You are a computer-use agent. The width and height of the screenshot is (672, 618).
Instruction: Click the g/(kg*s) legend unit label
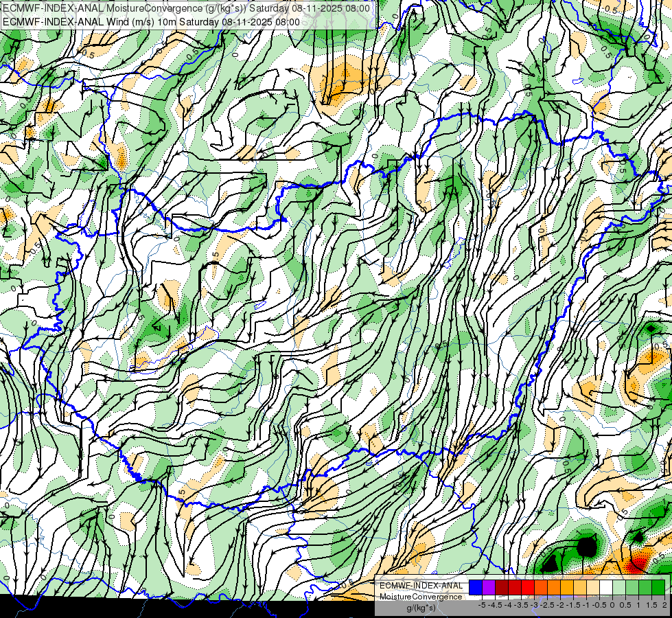click(421, 608)
